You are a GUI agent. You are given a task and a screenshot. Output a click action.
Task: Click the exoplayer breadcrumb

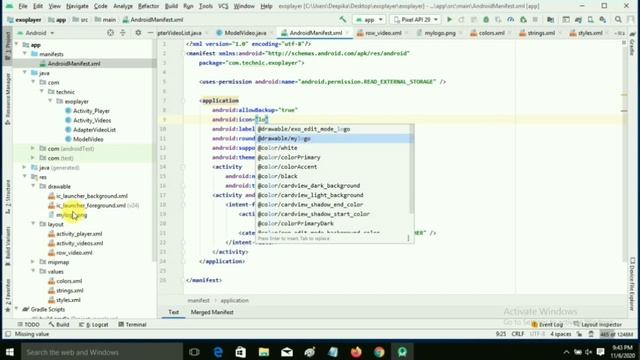click(x=25, y=20)
